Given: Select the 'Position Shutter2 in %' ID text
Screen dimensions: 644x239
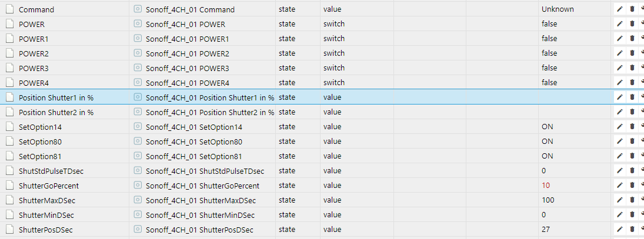Looking at the screenshot, I should coord(56,112).
